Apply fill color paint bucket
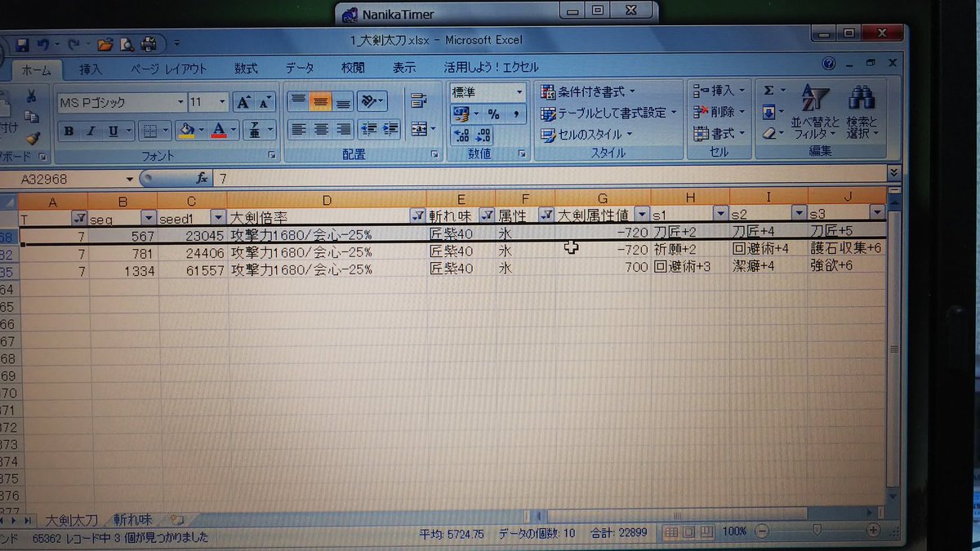Viewport: 980px width, 551px height. coord(186,130)
